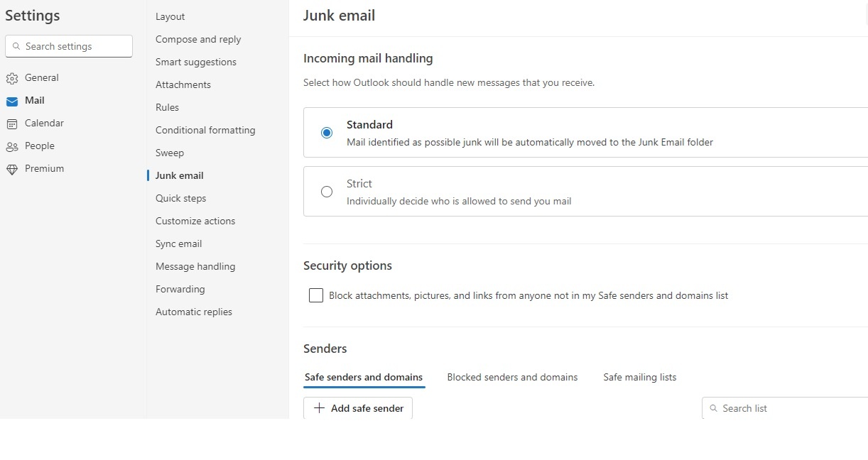The height and width of the screenshot is (460, 868).
Task: Switch to Safe mailing lists tab
Action: [640, 377]
